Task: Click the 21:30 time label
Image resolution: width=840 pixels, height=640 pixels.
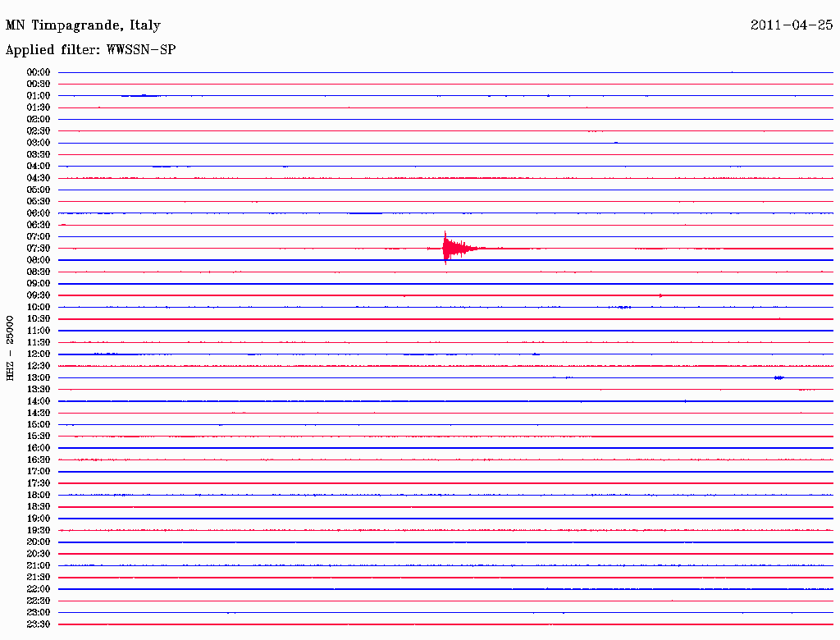Action: click(39, 578)
